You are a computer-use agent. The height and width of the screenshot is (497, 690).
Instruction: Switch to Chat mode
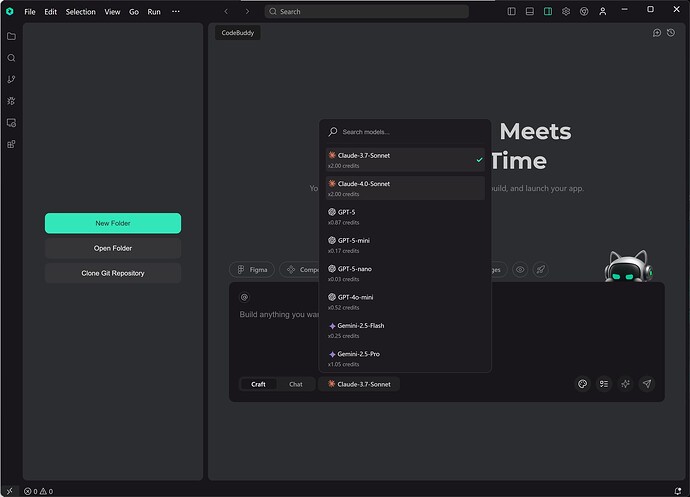[x=296, y=384]
